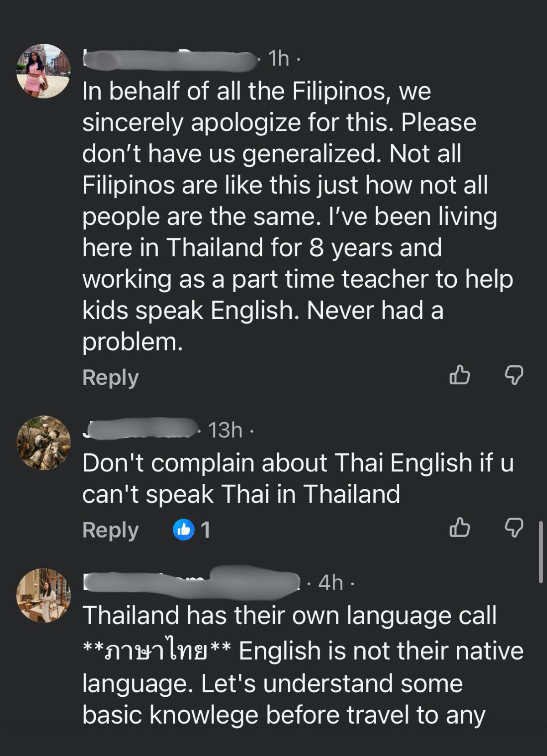The width and height of the screenshot is (547, 756).
Task: Thumbs up the 'Don't complain about Thai English' comment
Action: pos(459,528)
